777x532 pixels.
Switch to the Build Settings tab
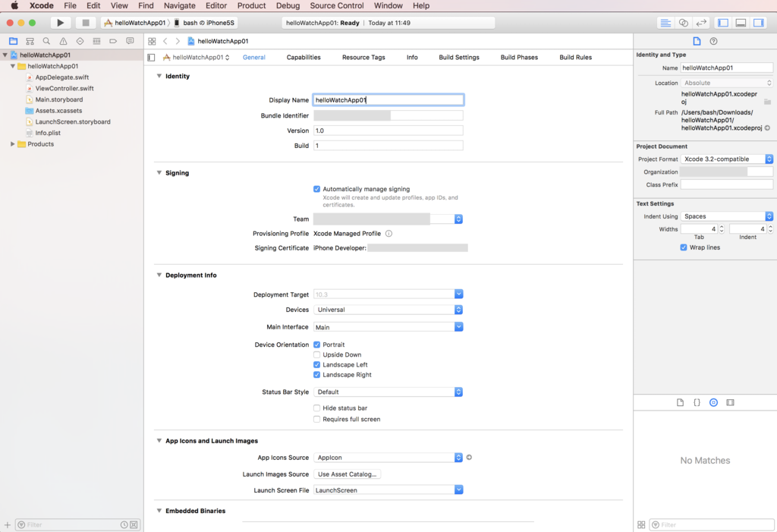pyautogui.click(x=459, y=58)
